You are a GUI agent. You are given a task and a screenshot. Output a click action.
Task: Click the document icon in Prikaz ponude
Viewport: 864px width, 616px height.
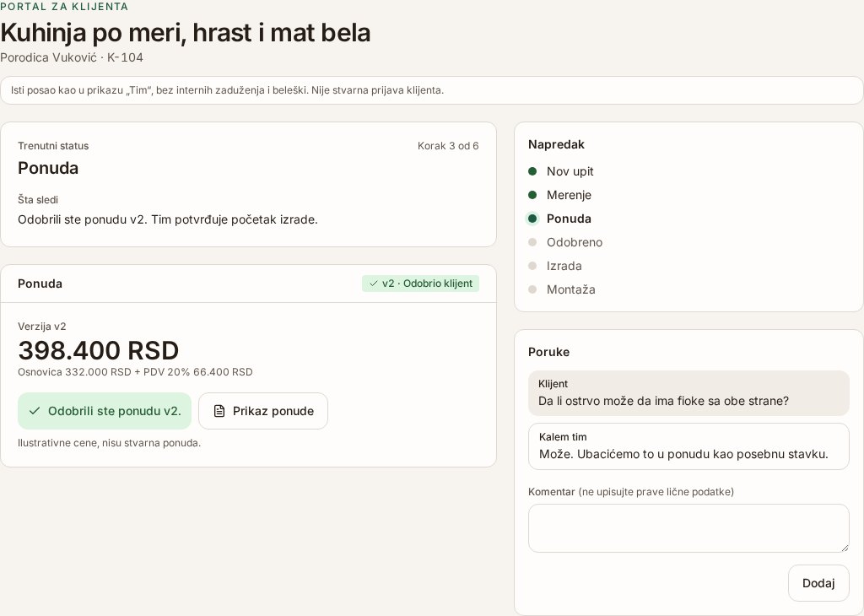(x=219, y=411)
